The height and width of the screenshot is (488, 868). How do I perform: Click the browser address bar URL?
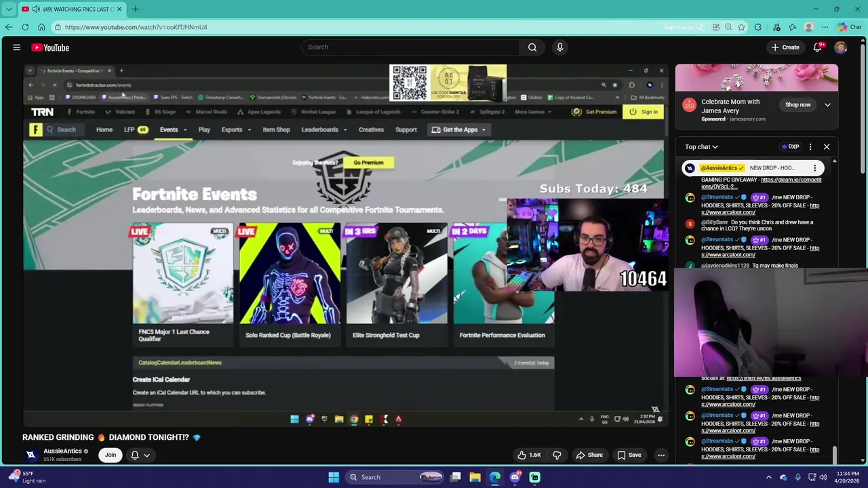point(136,27)
